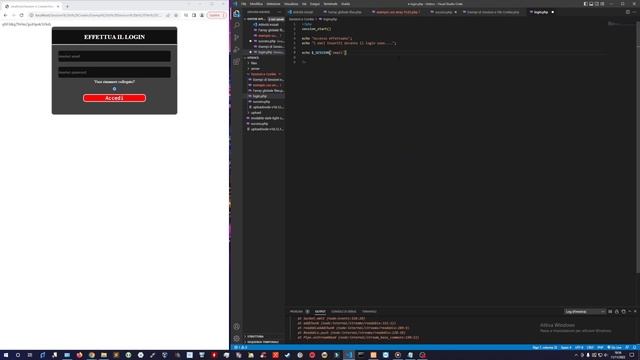Launch Firefox from the Windows taskbar
The height and width of the screenshot is (360, 640).
[79, 355]
